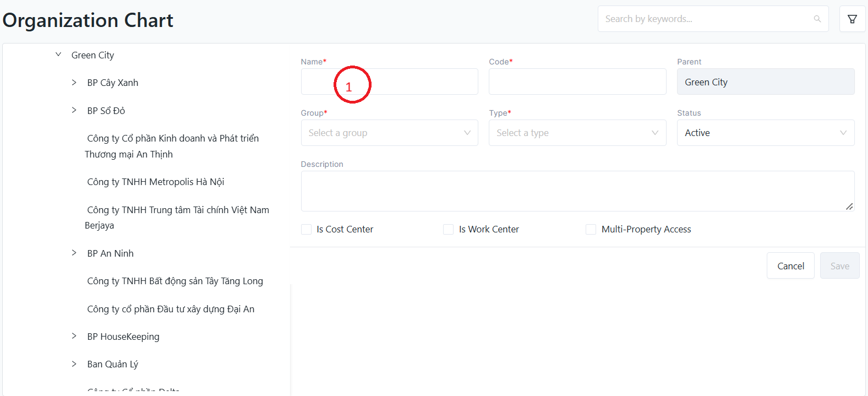The width and height of the screenshot is (868, 396).
Task: Open the filter funnel icon button
Action: click(x=852, y=19)
